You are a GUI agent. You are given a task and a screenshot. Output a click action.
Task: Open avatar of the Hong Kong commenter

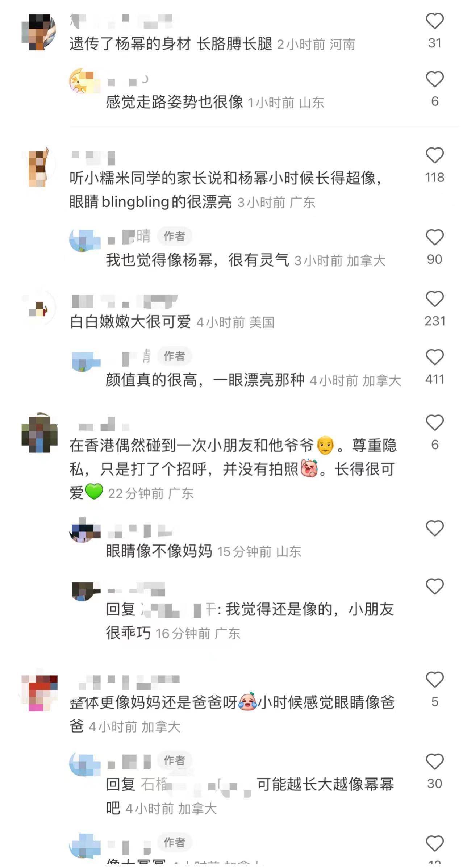coord(39,433)
